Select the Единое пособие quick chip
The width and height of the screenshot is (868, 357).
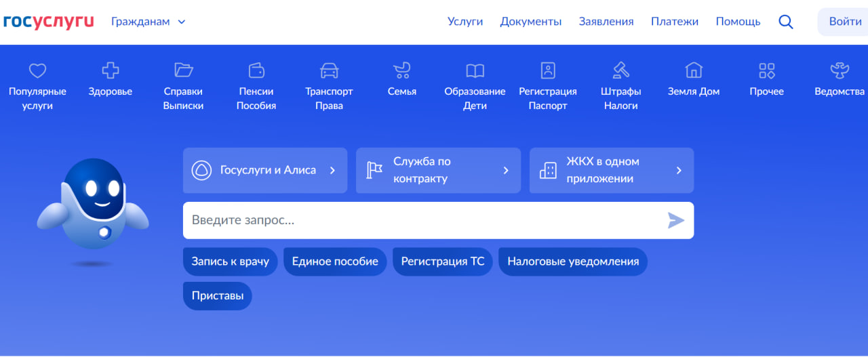pos(335,261)
